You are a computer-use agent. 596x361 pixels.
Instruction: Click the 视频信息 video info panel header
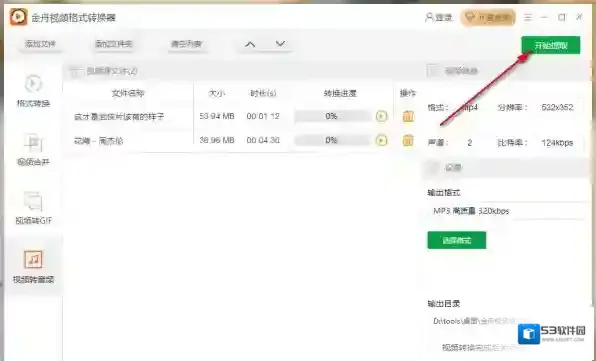coord(507,71)
